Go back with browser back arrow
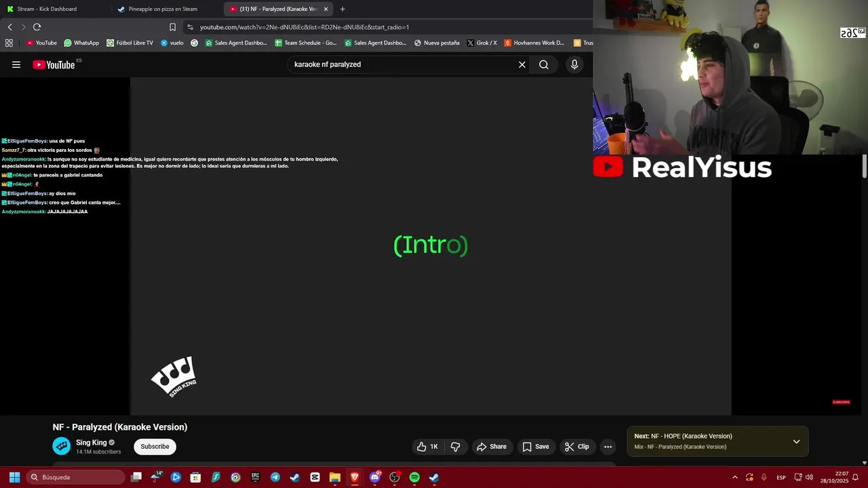The height and width of the screenshot is (488, 868). pyautogui.click(x=10, y=27)
